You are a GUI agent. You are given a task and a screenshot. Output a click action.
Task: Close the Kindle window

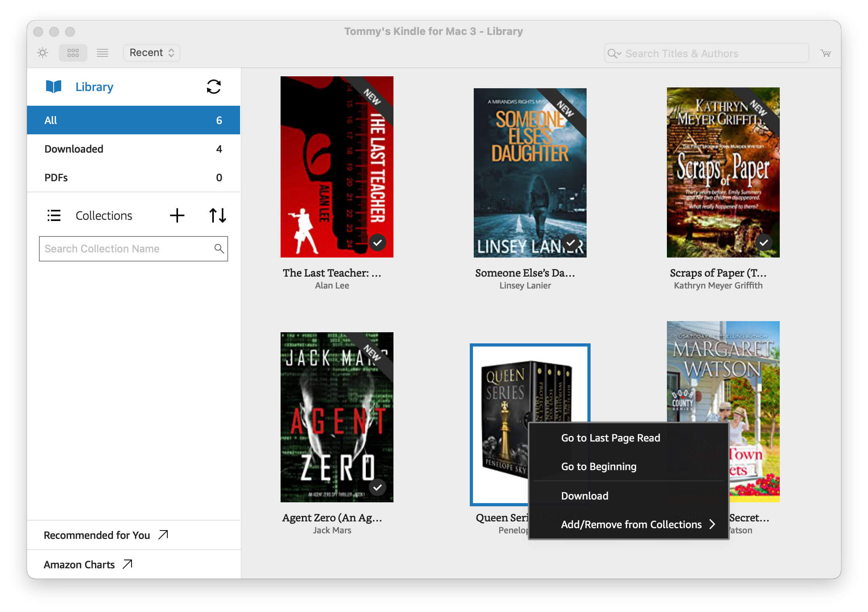tap(38, 31)
